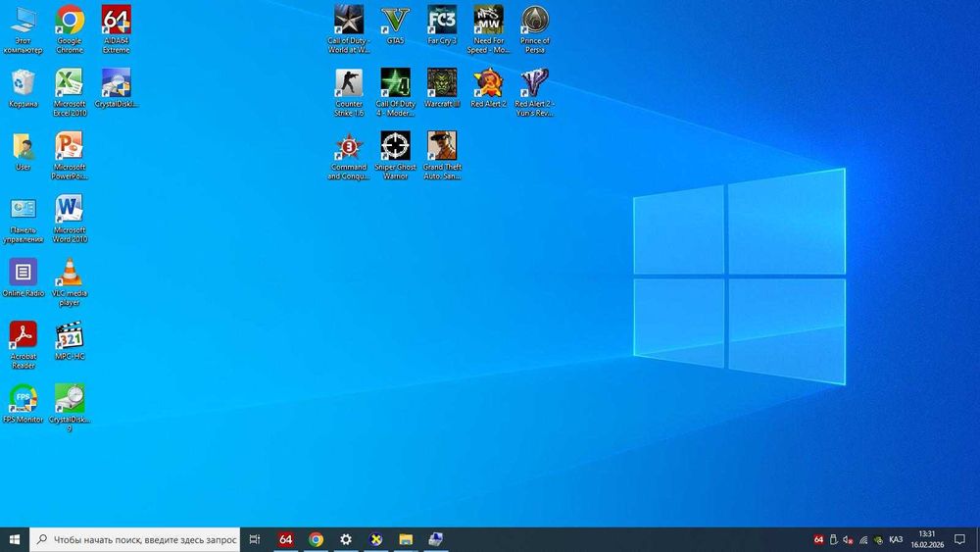The width and height of the screenshot is (980, 552).
Task: Click the NVIDIA tray icon
Action: (x=878, y=539)
